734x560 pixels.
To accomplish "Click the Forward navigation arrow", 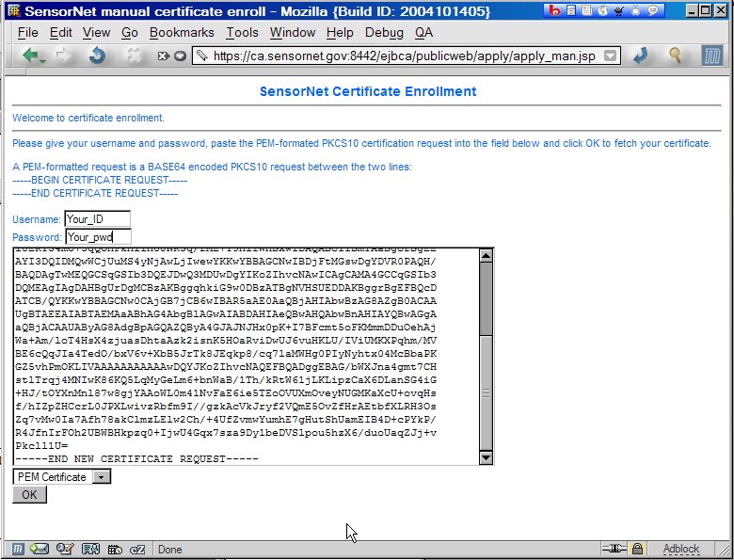I will click(64, 56).
